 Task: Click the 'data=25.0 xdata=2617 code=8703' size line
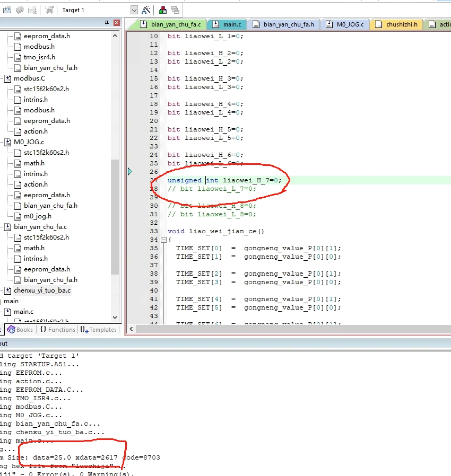tap(97, 457)
